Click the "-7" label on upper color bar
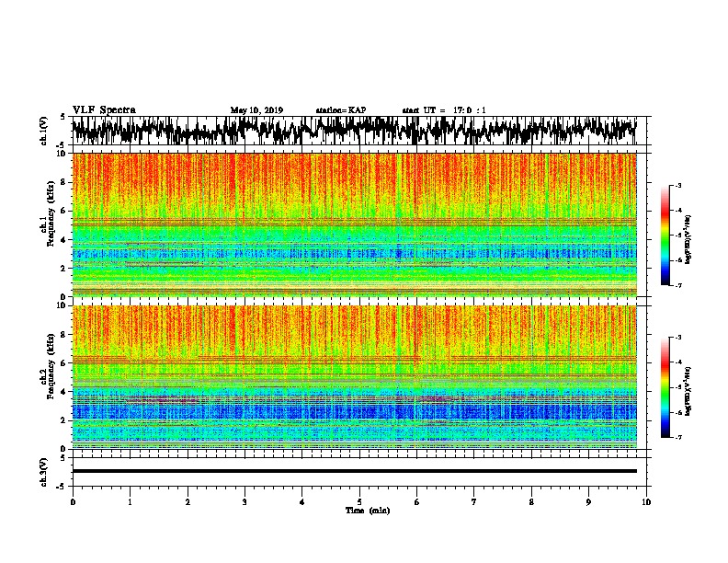The image size is (728, 563). [677, 285]
